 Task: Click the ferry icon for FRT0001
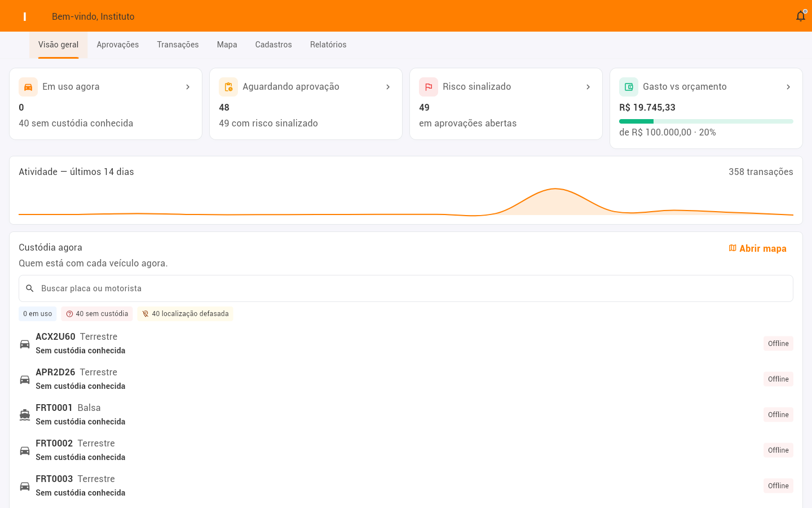point(25,415)
